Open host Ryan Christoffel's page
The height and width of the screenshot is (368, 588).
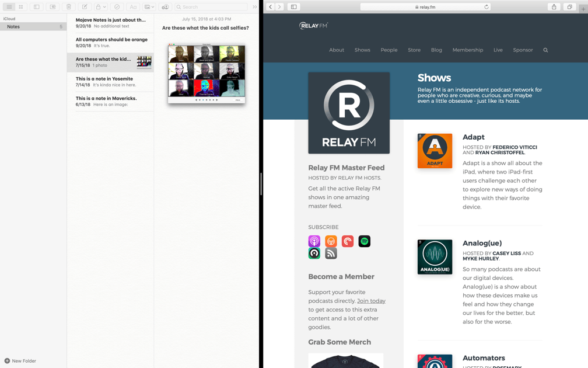[500, 152]
